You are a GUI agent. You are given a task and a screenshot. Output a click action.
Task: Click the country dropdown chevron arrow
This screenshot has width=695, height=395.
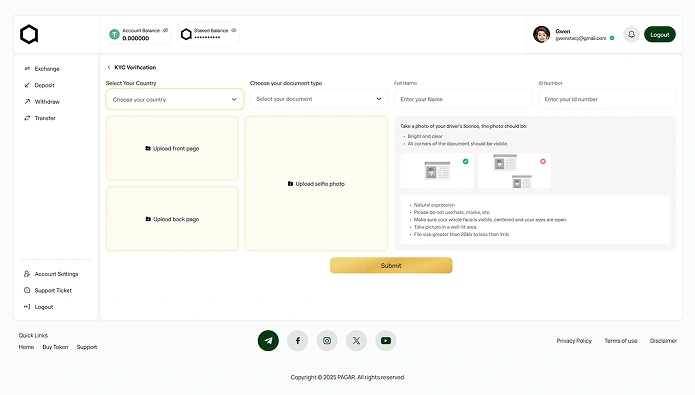234,100
